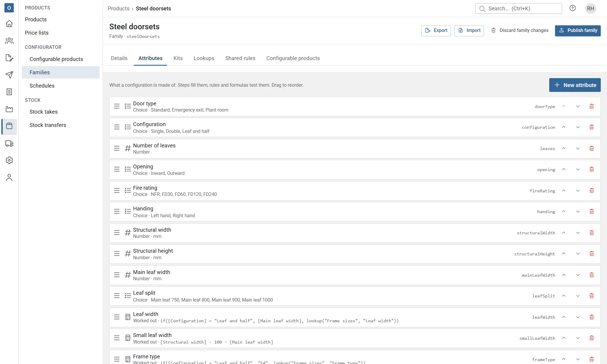Viewport: 607px width, 364px height.
Task: Open the settings gear icon in sidebar
Action: pyautogui.click(x=9, y=160)
